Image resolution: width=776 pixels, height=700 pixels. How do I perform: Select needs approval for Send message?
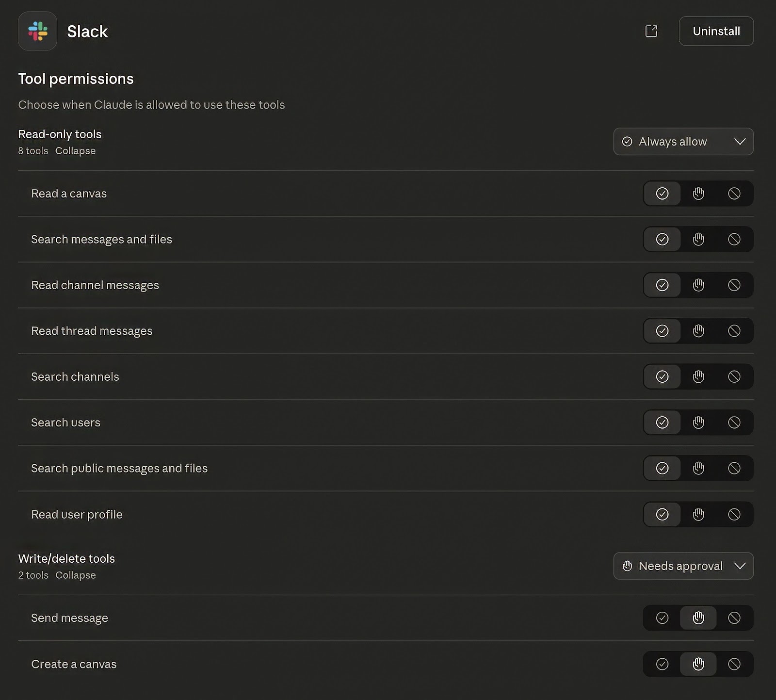[698, 618]
